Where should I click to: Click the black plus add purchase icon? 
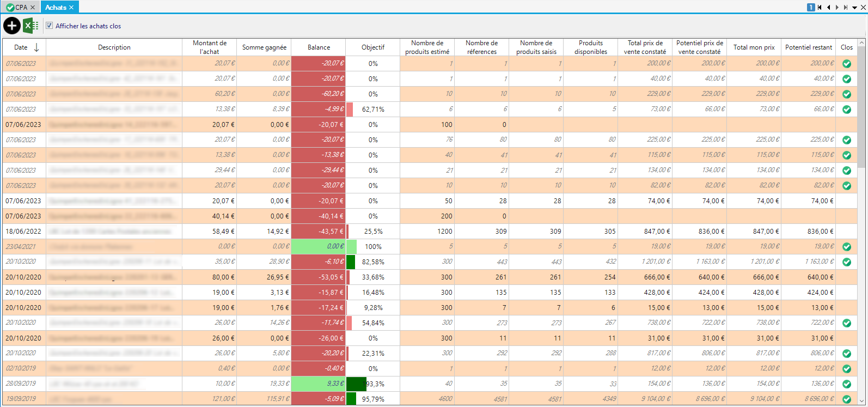pos(12,26)
